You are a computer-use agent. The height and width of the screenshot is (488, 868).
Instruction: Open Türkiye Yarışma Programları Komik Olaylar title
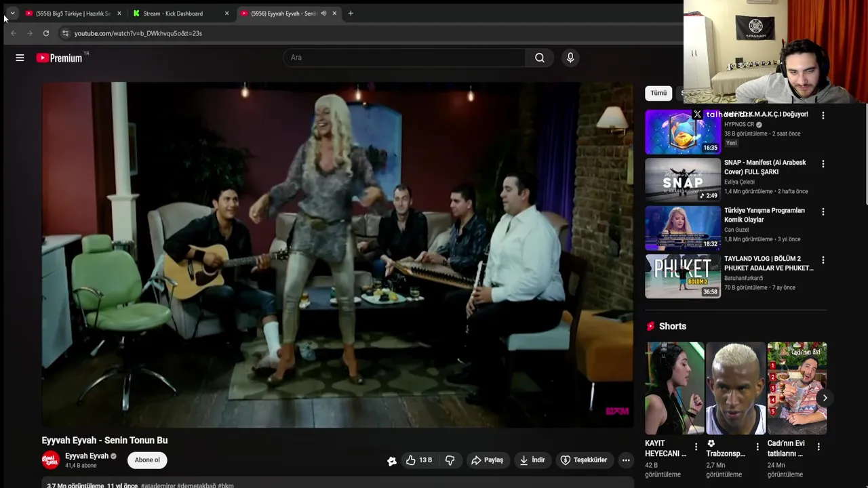pyautogui.click(x=764, y=216)
